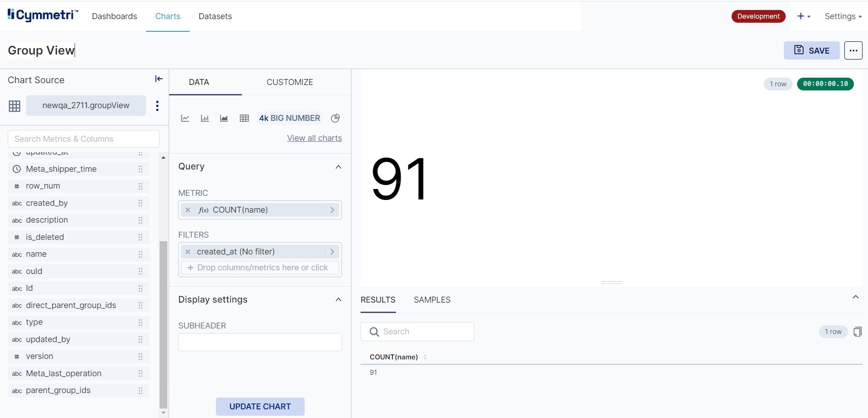The image size is (868, 418).
Task: Select the table chart type icon
Action: coord(244,118)
